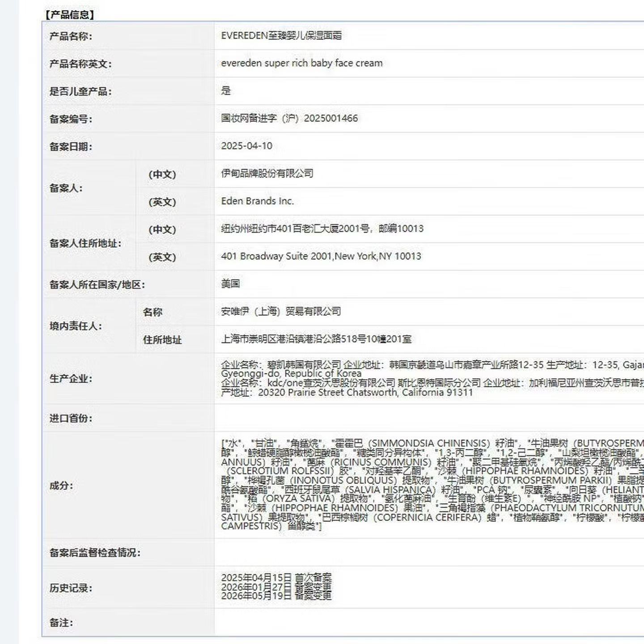Click the 是否儿童产品 label
Viewport: 644px width, 644px height.
pos(80,92)
